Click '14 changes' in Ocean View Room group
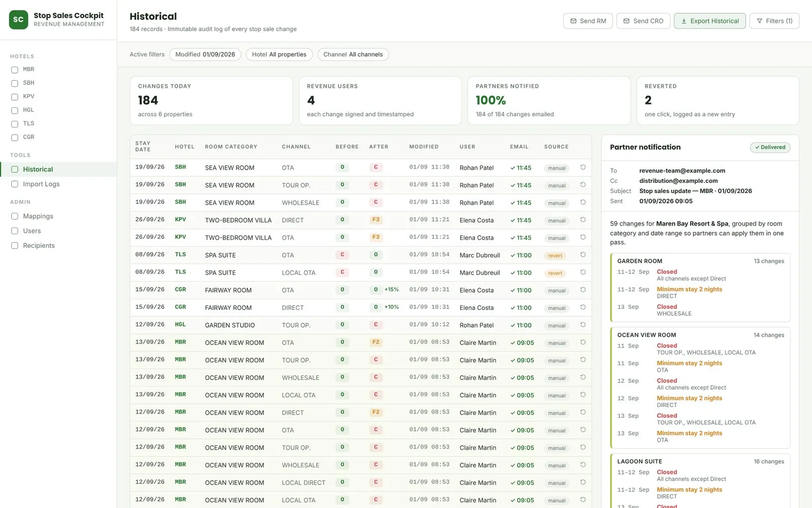Image resolution: width=812 pixels, height=508 pixels. [768, 335]
